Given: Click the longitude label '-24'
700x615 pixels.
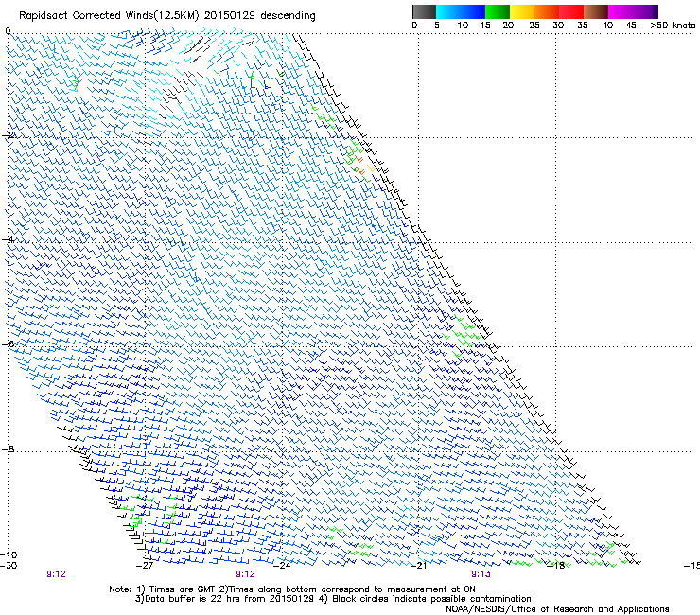Looking at the screenshot, I should [282, 566].
